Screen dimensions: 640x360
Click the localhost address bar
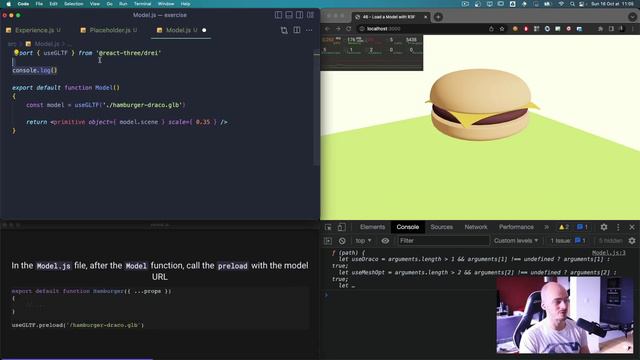click(420, 29)
